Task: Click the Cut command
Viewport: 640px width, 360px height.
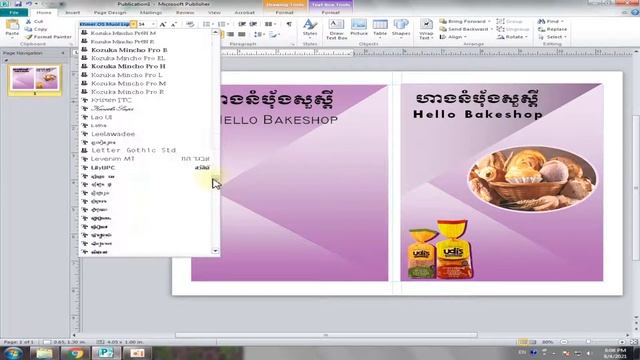Action: click(35, 21)
